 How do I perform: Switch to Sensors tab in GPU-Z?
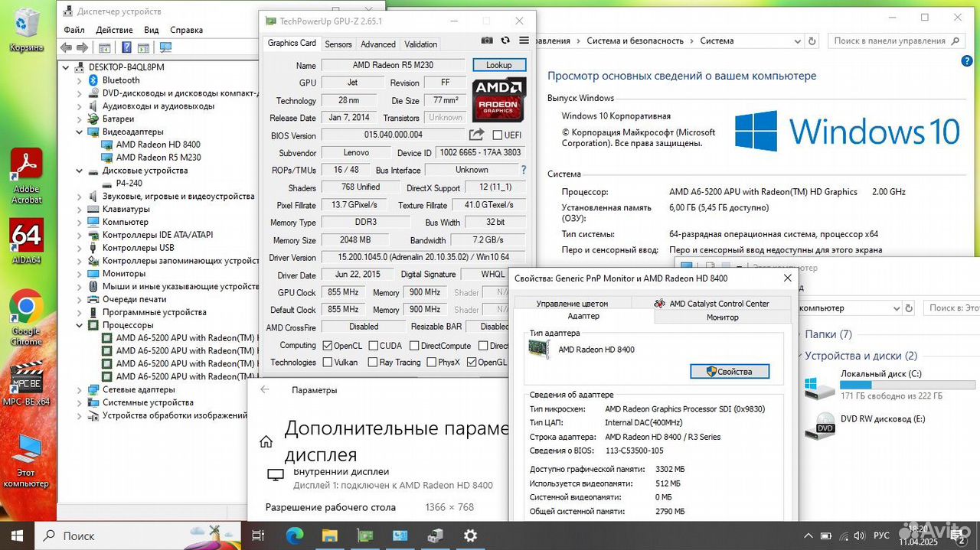coord(338,44)
